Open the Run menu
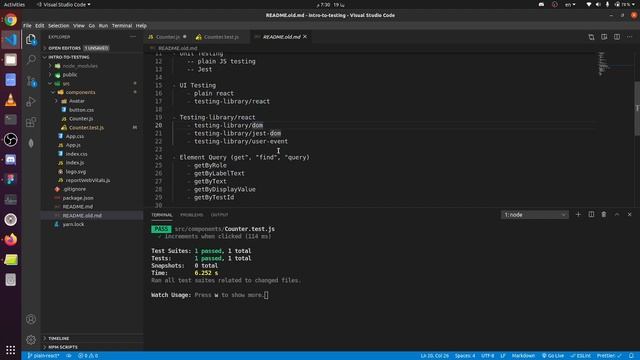The width and height of the screenshot is (640, 360). point(103,26)
